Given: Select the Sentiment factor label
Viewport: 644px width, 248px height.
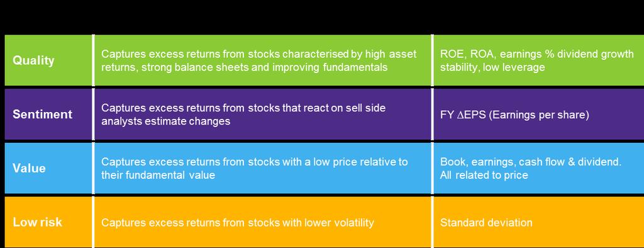Looking at the screenshot, I should [x=42, y=115].
